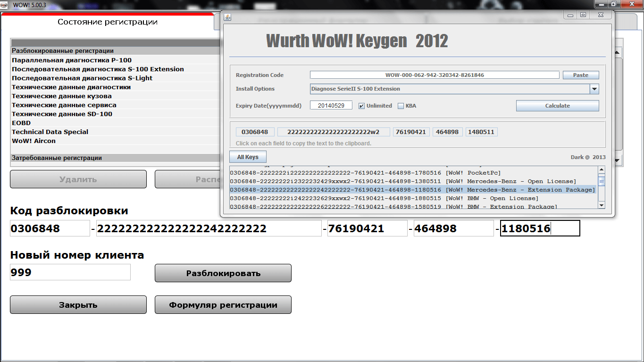Select 'Параллельная диагностика P-100' registration row

click(x=72, y=60)
